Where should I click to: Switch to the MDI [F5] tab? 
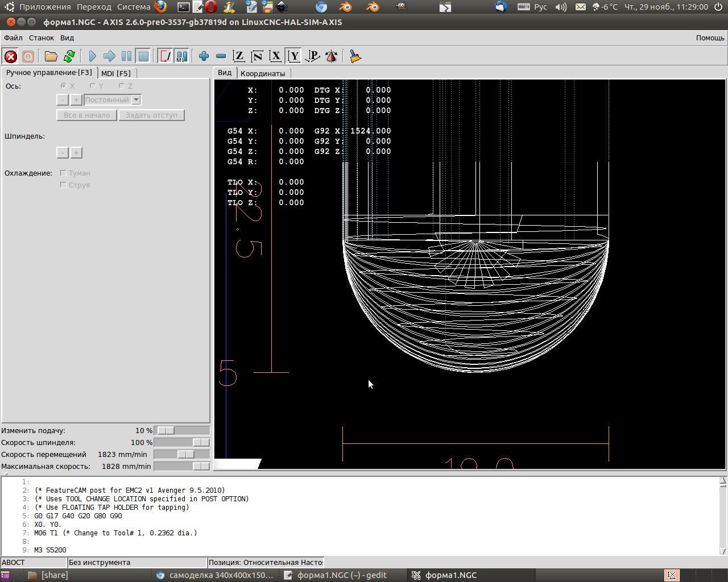[116, 73]
